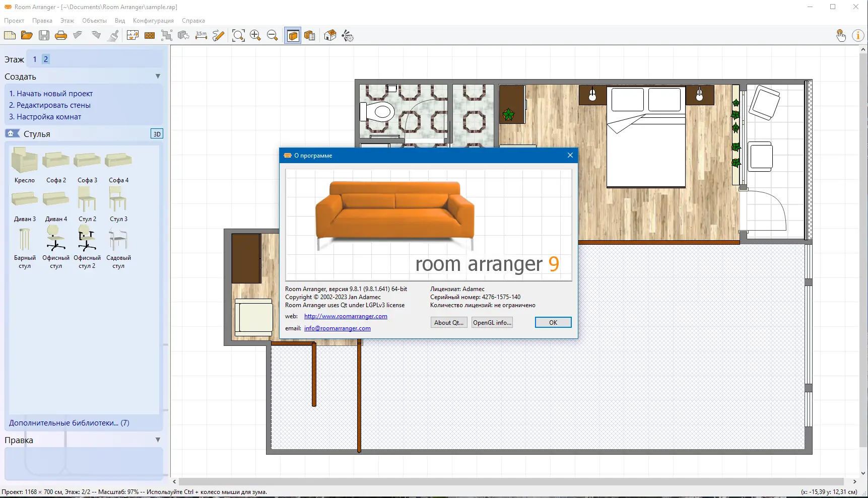Click the OpenGL info... button
The height and width of the screenshot is (498, 868).
pos(492,322)
